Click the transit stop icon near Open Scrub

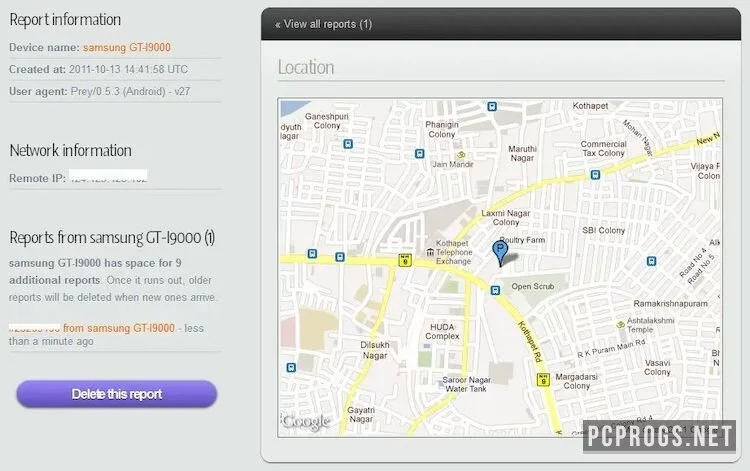coord(496,290)
